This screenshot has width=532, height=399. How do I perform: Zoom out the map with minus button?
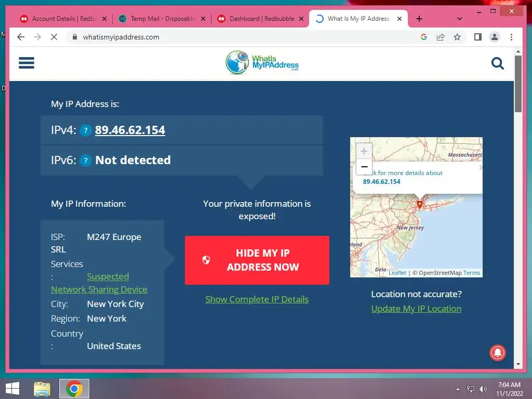[364, 167]
